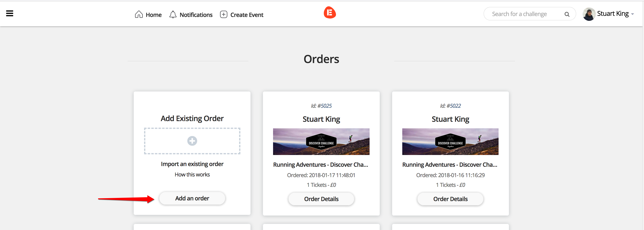Open Order Details for order #5025

(x=321, y=199)
